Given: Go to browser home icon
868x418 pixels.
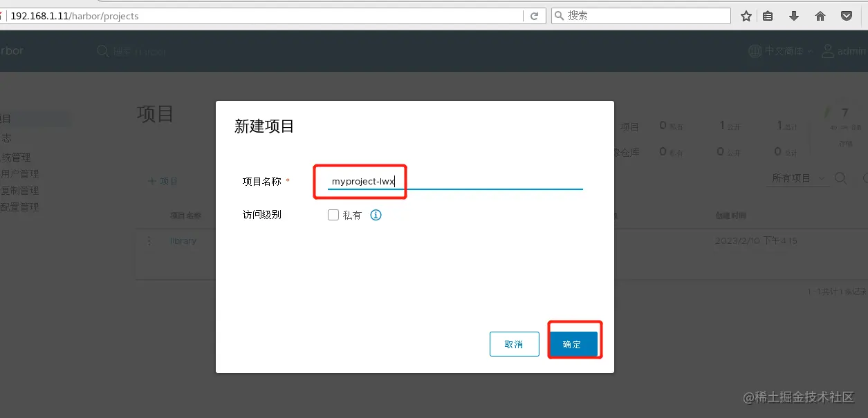Looking at the screenshot, I should pos(820,16).
